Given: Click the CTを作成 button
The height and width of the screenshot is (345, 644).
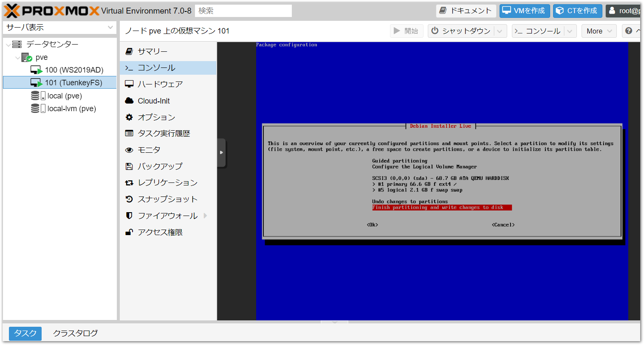Looking at the screenshot, I should coord(578,11).
